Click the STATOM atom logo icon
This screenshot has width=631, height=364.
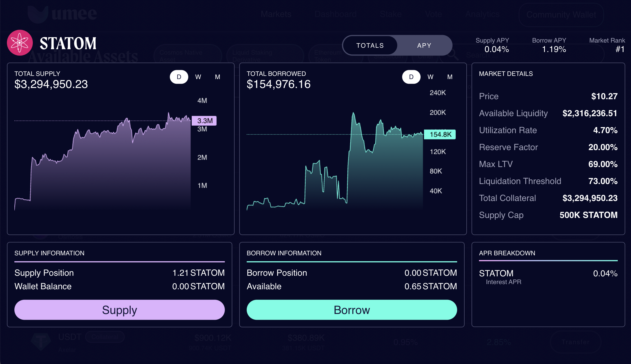20,43
